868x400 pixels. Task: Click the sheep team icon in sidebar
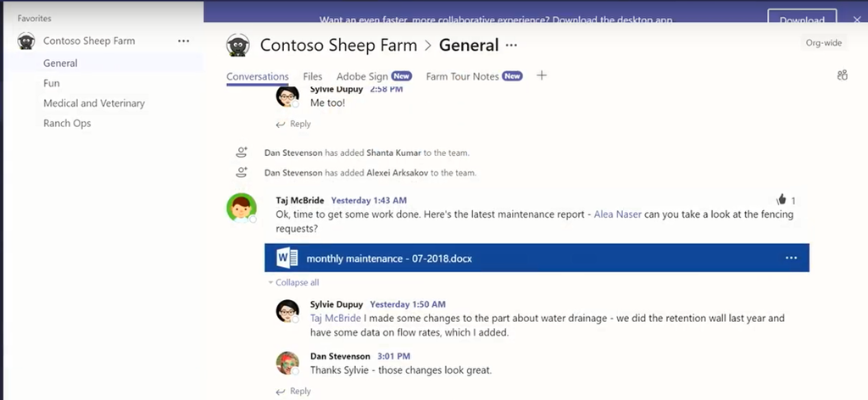tap(26, 41)
